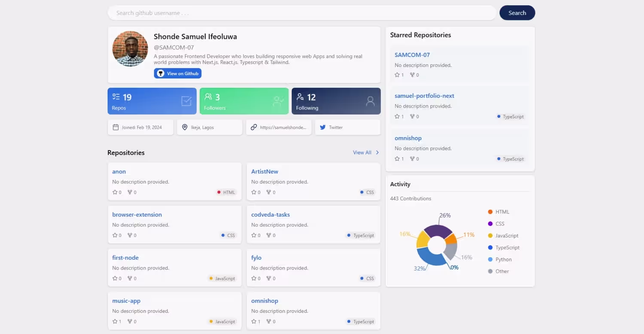
Task: Click the GitHub icon in View on Github button
Action: pyautogui.click(x=161, y=73)
